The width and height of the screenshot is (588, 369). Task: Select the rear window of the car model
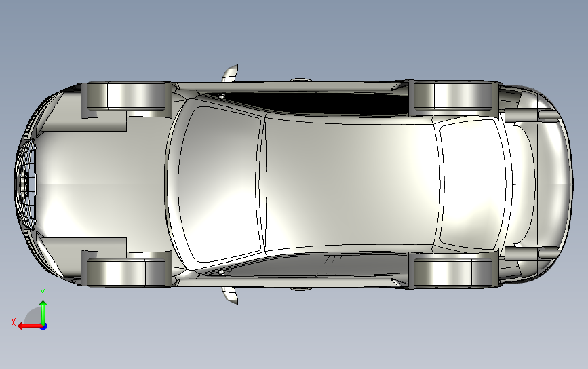pos(473,184)
